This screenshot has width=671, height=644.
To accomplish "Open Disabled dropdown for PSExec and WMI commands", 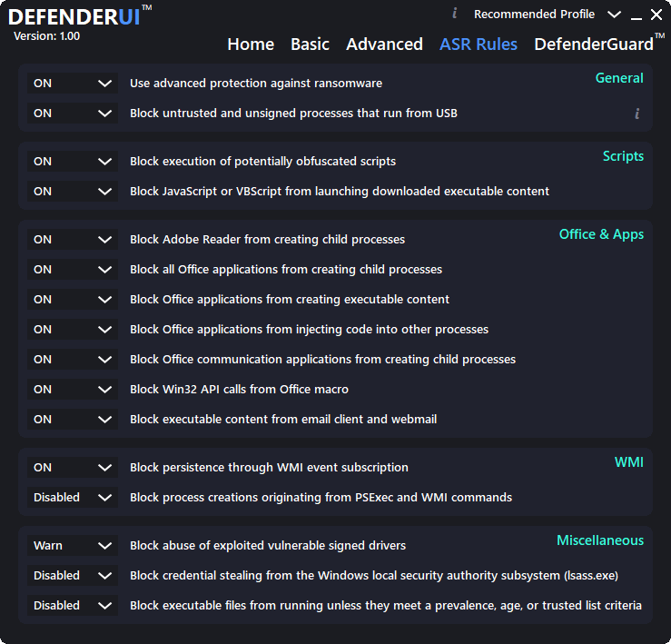I will (x=73, y=497).
